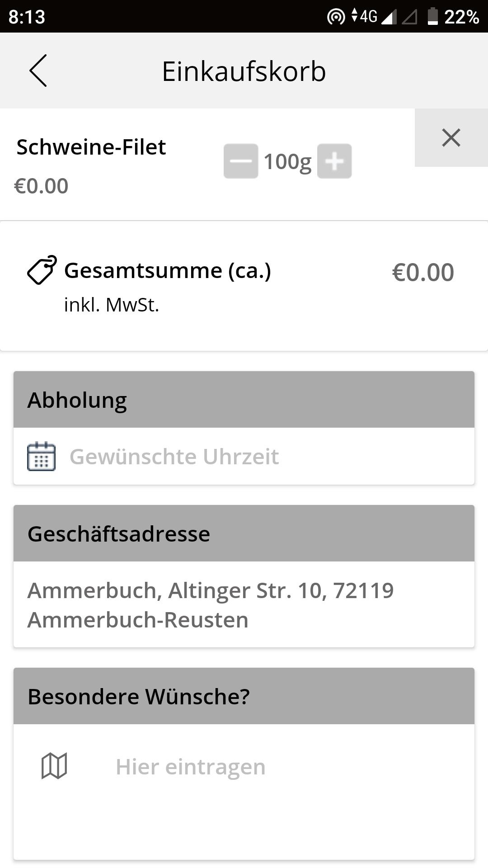
Task: Remove Schweine-Filet with the X button
Action: pyautogui.click(x=451, y=138)
